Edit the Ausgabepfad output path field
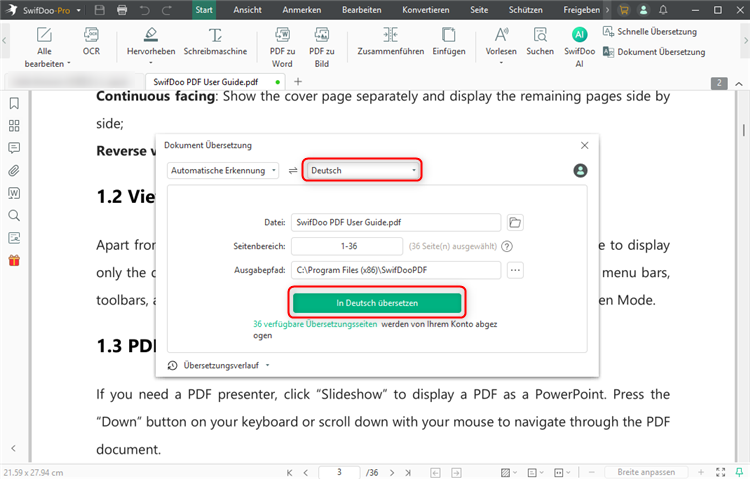 pos(396,270)
